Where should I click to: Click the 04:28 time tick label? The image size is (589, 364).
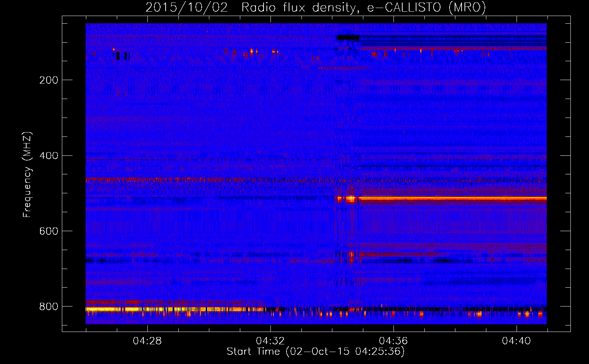pyautogui.click(x=147, y=341)
